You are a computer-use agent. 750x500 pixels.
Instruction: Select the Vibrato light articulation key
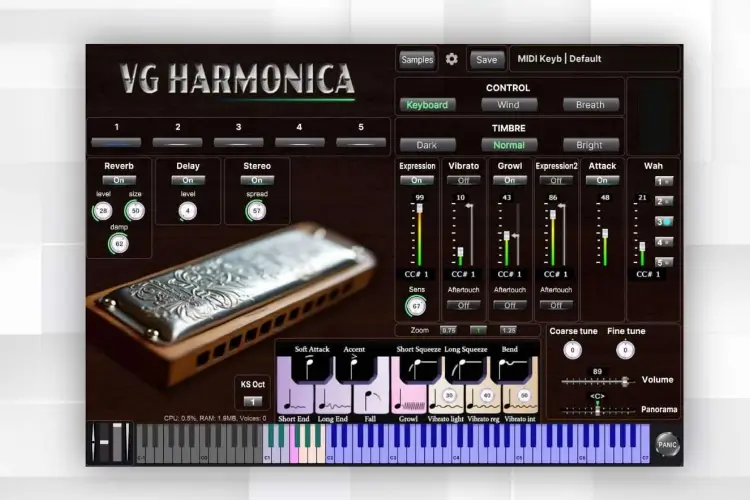pyautogui.click(x=446, y=401)
